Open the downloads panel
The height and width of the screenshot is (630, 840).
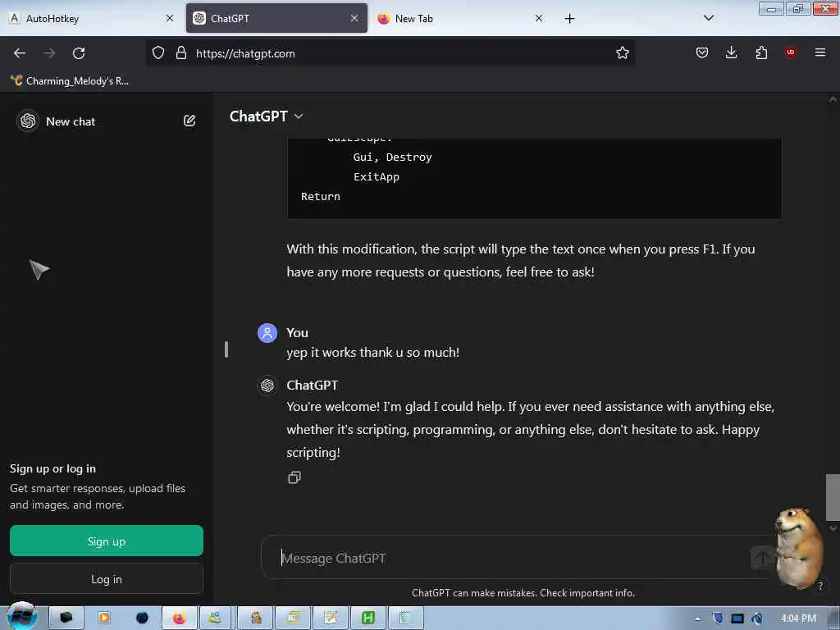[731, 52]
